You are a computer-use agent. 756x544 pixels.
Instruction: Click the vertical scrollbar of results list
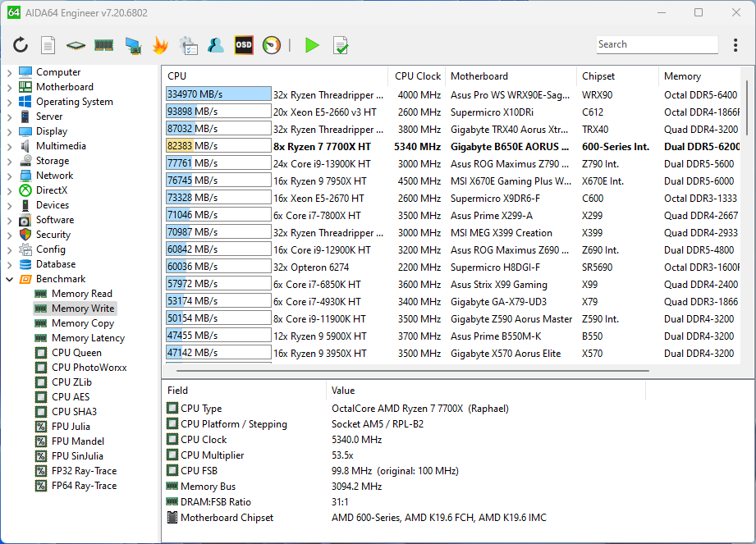click(747, 108)
